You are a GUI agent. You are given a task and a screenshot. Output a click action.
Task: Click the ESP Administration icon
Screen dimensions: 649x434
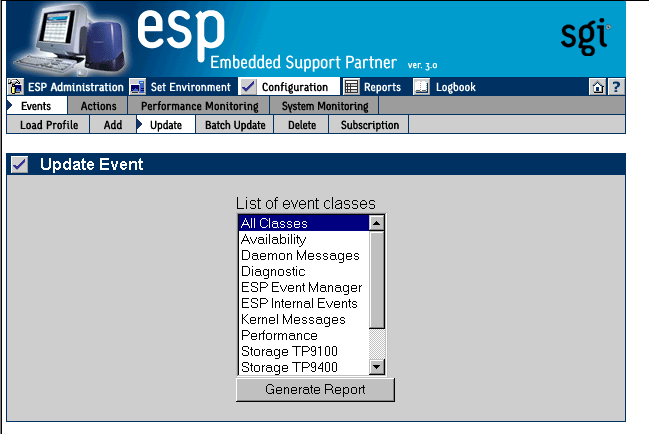(x=16, y=87)
